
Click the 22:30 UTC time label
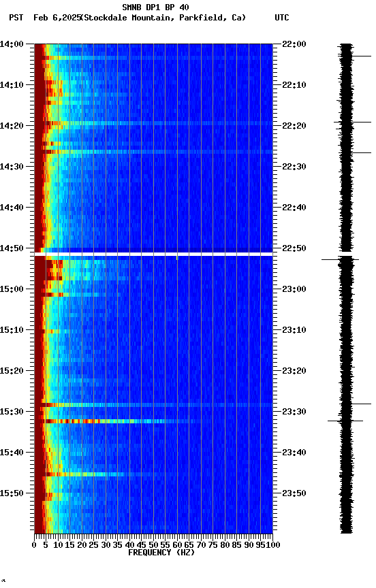point(294,167)
